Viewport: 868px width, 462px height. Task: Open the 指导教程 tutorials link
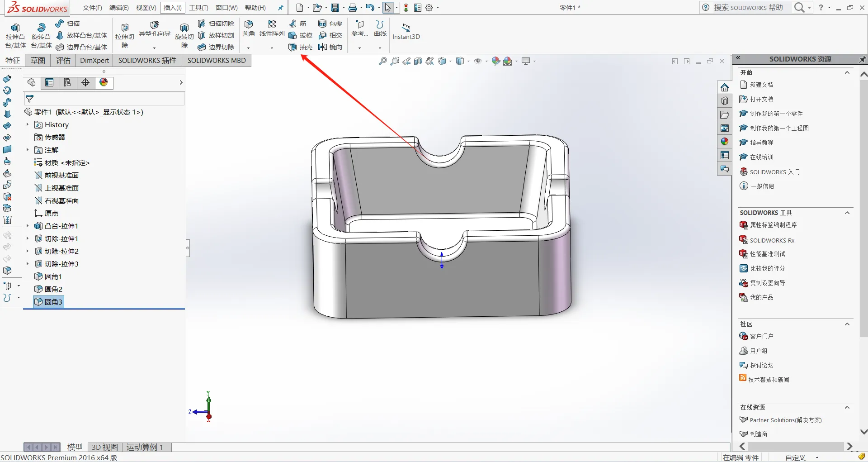pyautogui.click(x=761, y=143)
